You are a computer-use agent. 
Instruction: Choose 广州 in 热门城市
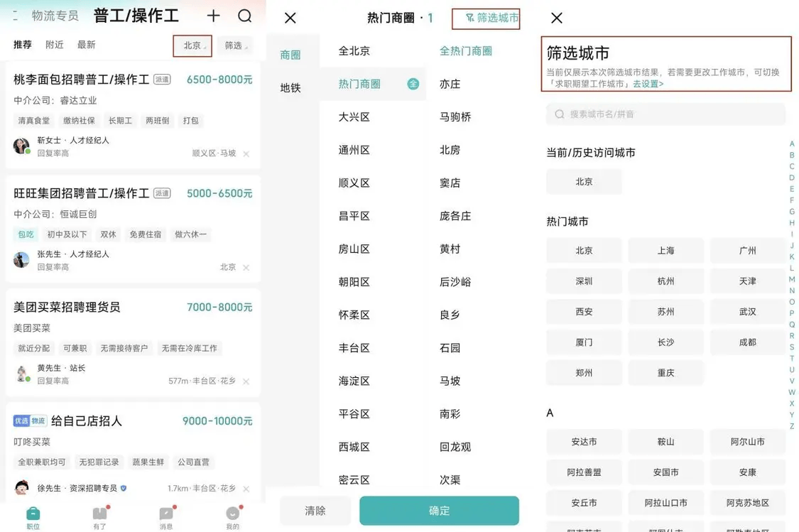[748, 250]
